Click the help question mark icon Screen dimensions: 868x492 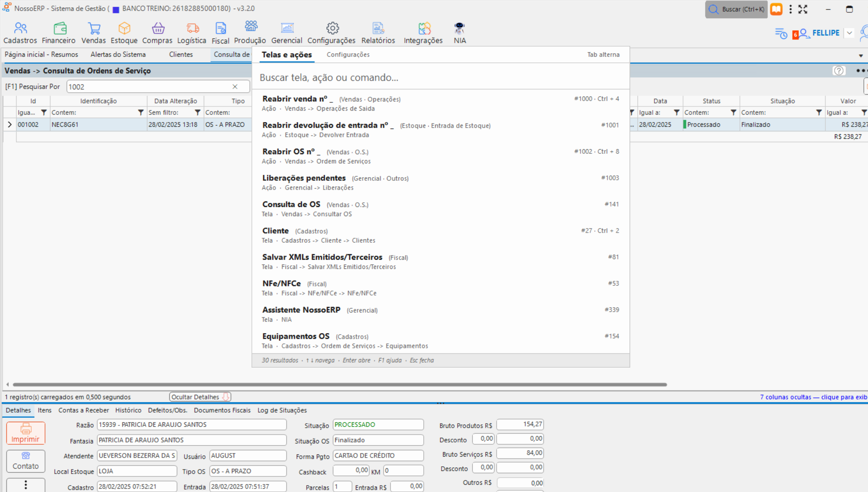tap(839, 71)
